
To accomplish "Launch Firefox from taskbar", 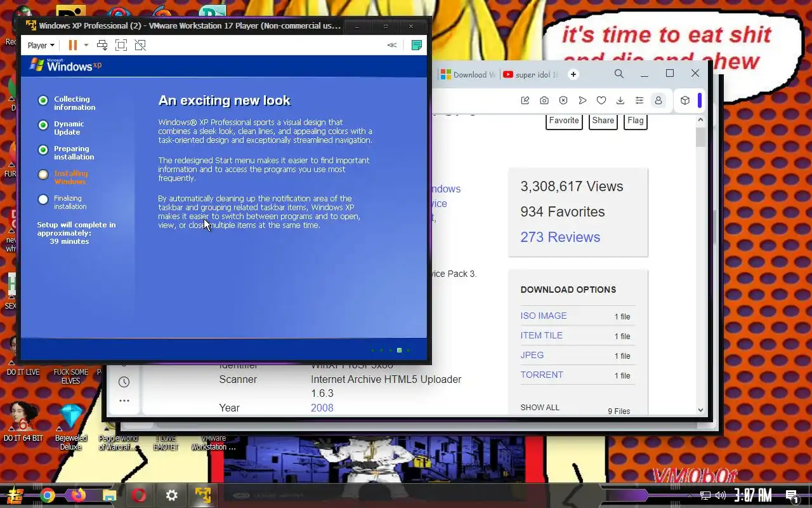I will pos(78,495).
